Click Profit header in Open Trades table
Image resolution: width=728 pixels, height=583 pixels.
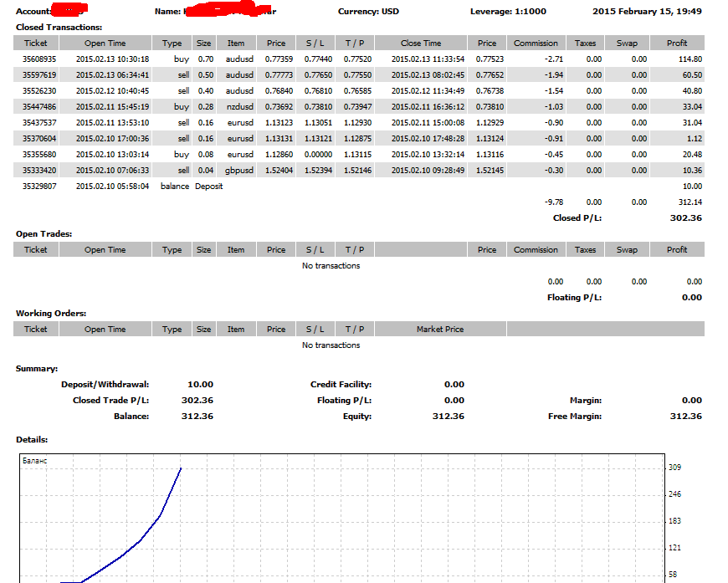[677, 250]
